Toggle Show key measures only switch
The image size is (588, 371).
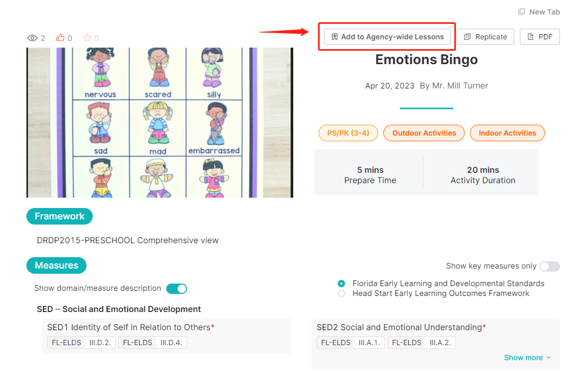[550, 266]
